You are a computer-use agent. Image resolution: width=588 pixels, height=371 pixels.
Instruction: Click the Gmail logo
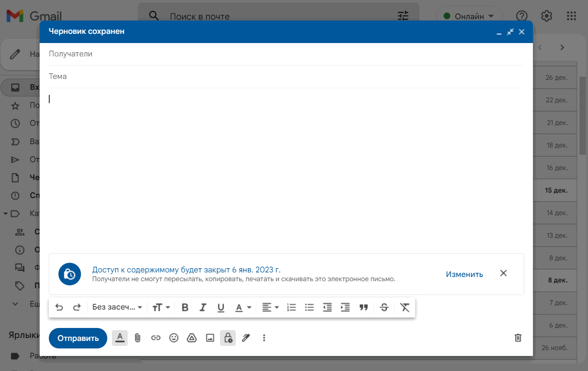click(x=34, y=16)
